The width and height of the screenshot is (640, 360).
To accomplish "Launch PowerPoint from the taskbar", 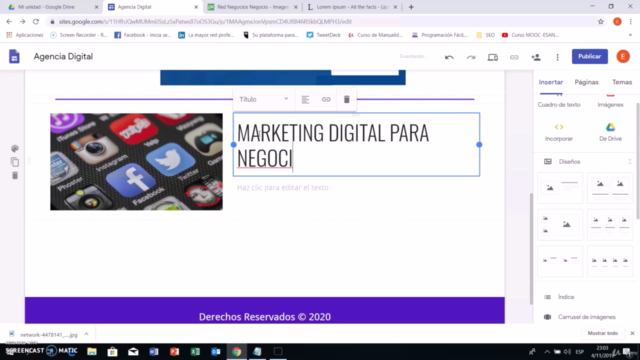I will 174,351.
